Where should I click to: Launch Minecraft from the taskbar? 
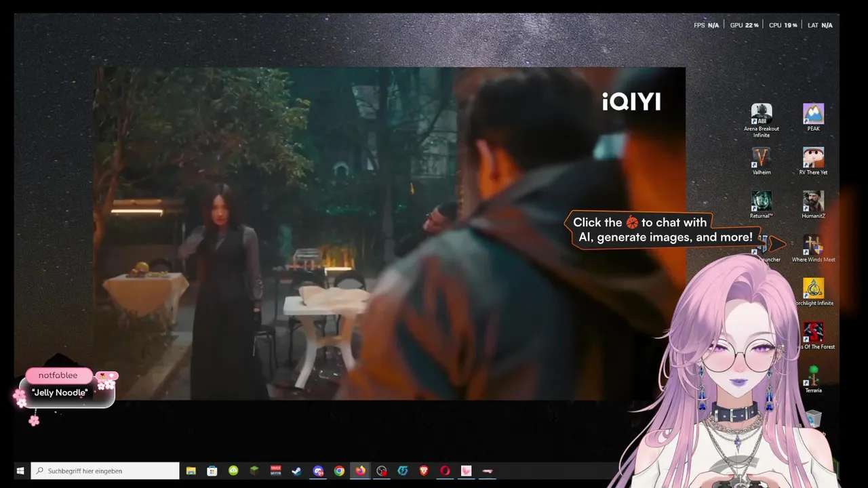[254, 470]
